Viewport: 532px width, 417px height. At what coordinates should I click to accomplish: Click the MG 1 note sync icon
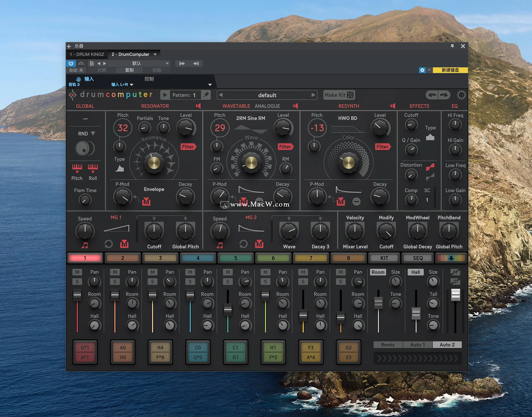85,245
